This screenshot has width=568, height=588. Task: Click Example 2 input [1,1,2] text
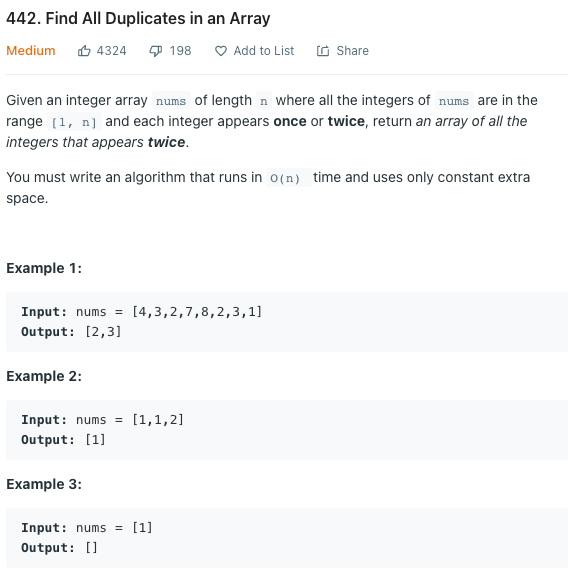click(x=157, y=420)
